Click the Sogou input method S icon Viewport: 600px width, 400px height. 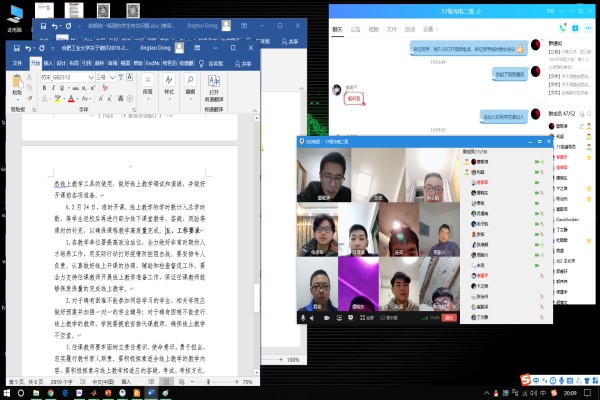(x=525, y=380)
